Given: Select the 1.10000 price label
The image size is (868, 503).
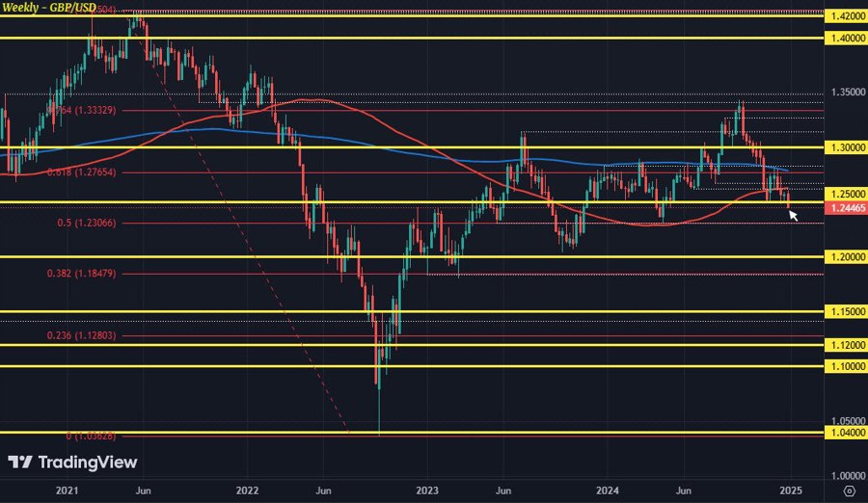Looking at the screenshot, I should (x=845, y=366).
